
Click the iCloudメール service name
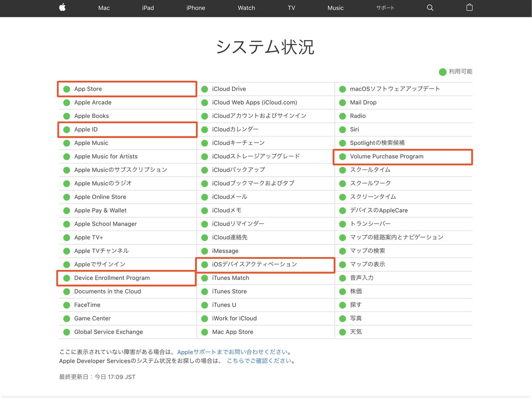230,197
